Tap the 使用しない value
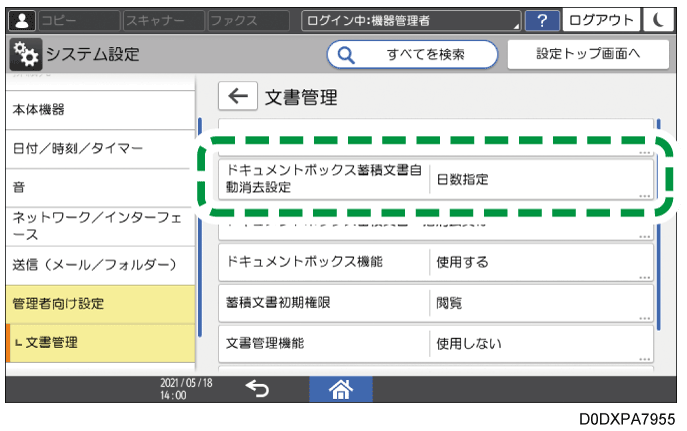 [469, 344]
